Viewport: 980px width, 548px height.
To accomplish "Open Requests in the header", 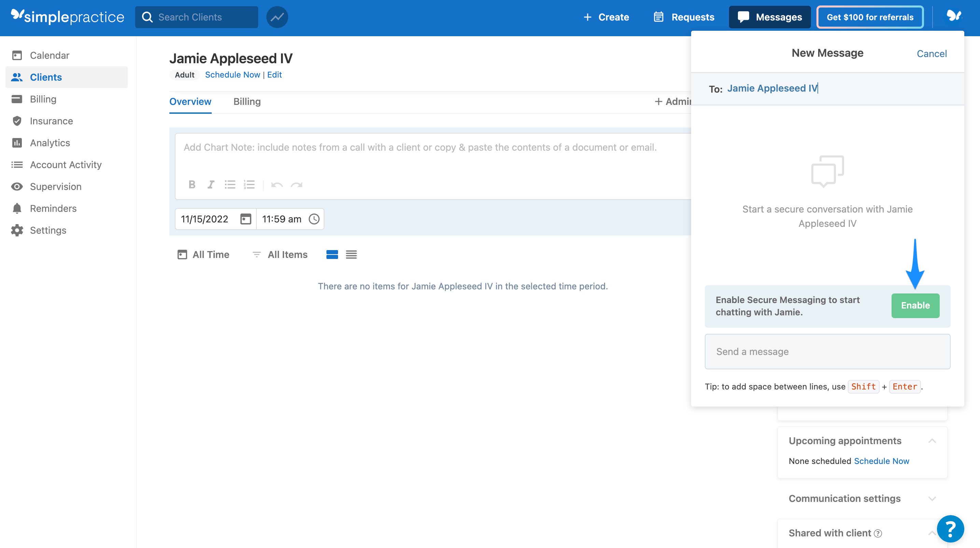I will tap(684, 17).
